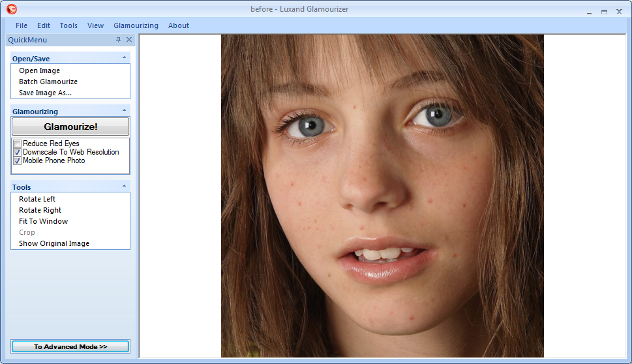The width and height of the screenshot is (632, 364).
Task: Open the Edit menu
Action: point(44,25)
